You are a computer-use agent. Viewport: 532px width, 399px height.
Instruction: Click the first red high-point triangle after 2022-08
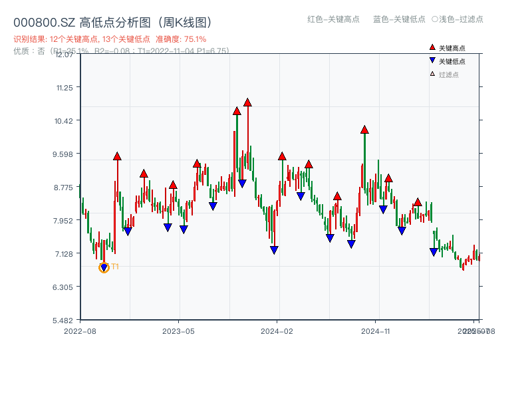[x=117, y=156]
